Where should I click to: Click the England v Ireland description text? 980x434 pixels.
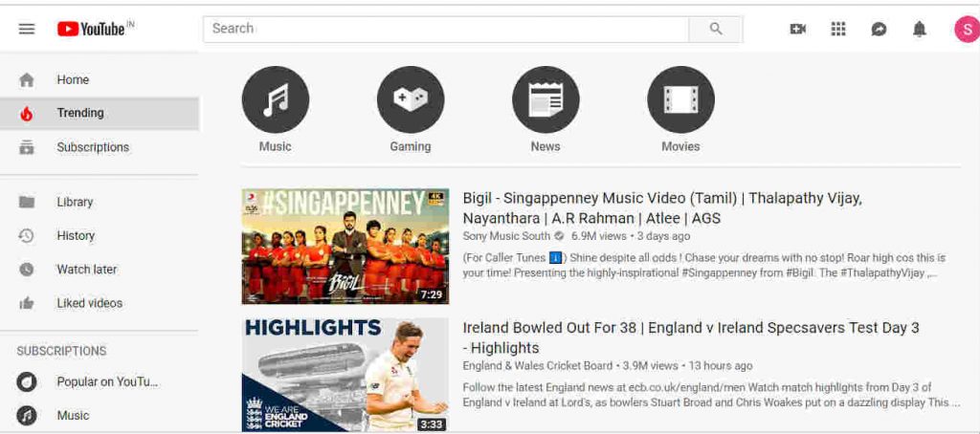click(711, 395)
